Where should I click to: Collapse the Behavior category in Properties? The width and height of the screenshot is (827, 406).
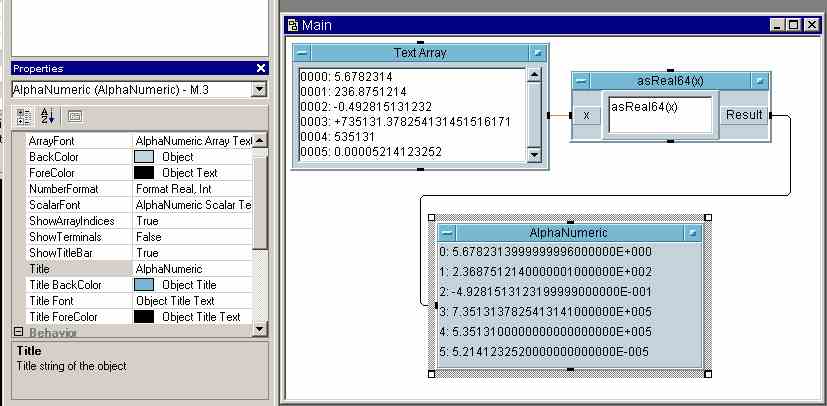[x=17, y=332]
